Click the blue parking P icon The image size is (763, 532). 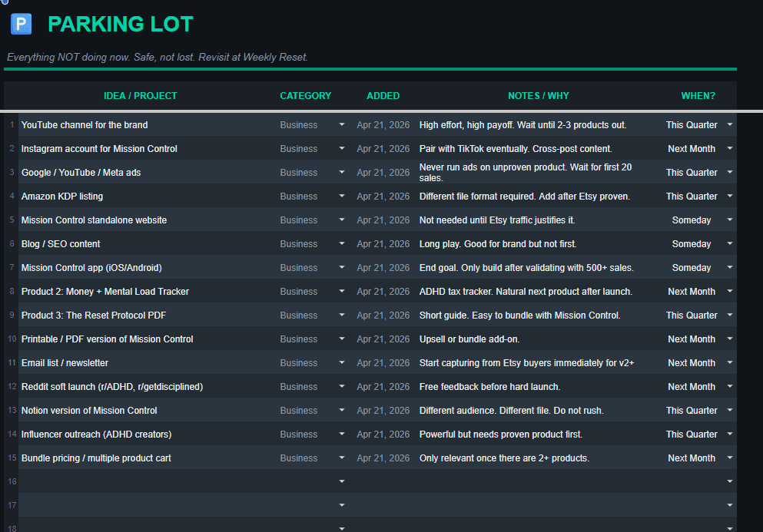pyautogui.click(x=21, y=24)
